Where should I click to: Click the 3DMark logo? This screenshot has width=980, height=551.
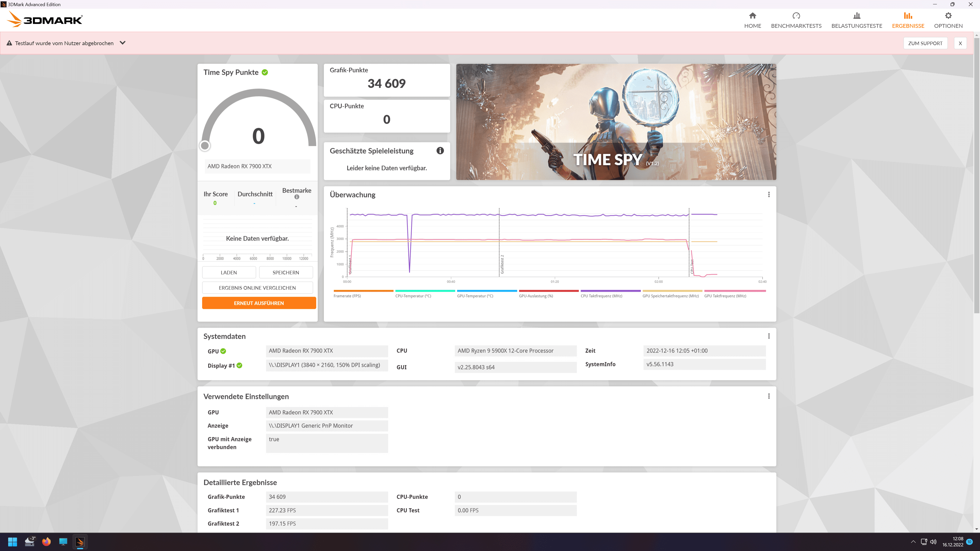pos(45,19)
